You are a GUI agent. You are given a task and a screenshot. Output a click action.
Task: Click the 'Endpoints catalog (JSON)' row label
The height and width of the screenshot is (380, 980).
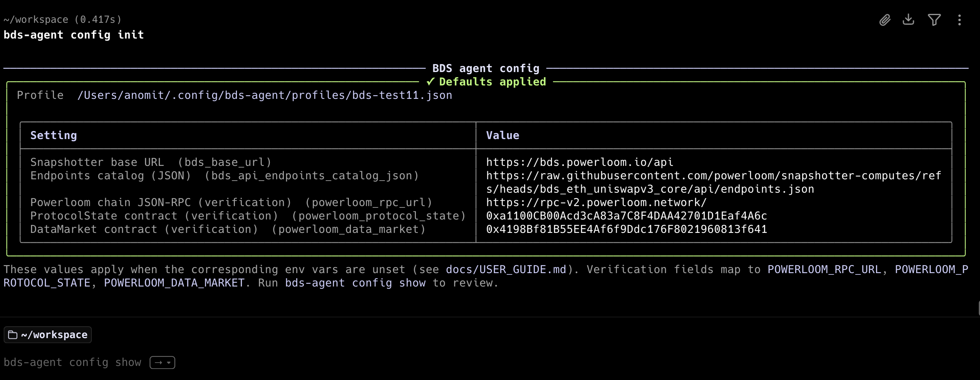[x=225, y=176]
